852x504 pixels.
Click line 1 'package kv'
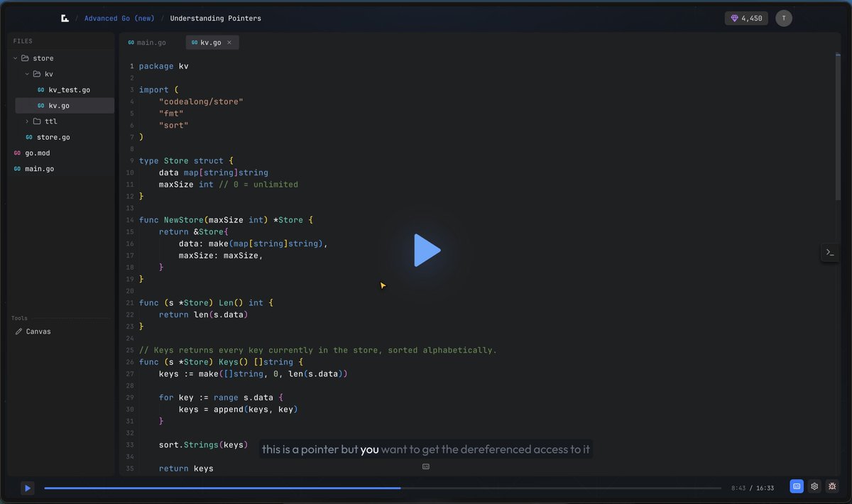164,66
